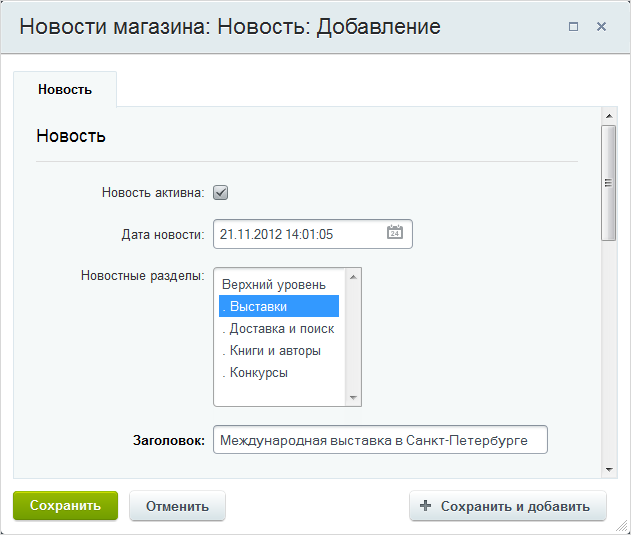
Task: Select Конкурсы in sections list
Action: [x=279, y=373]
